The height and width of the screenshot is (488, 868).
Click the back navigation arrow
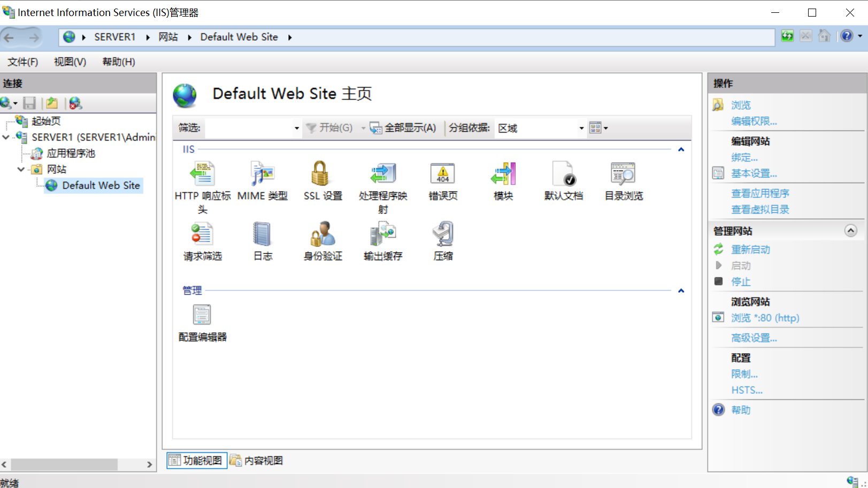pos(9,37)
